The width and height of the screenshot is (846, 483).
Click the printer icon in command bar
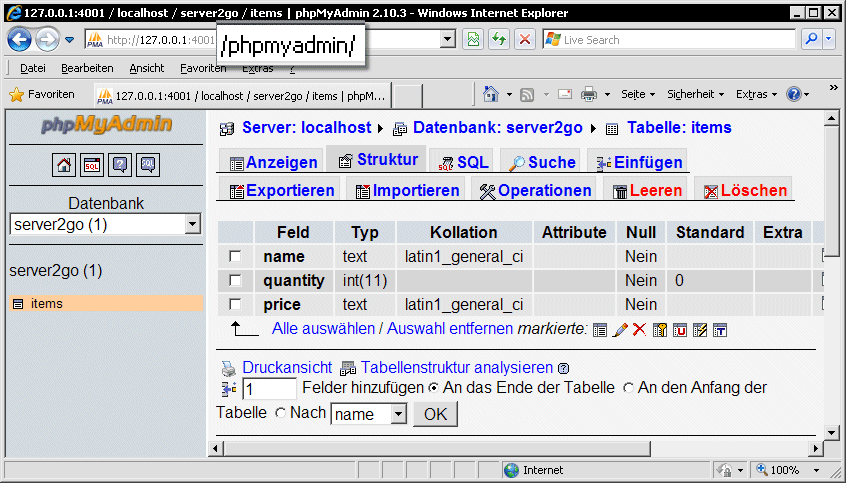589,94
